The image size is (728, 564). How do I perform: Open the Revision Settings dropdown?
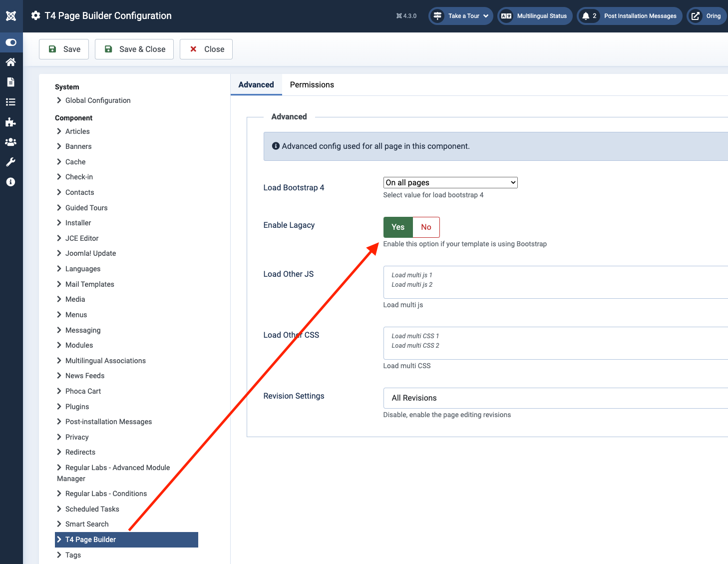click(554, 398)
